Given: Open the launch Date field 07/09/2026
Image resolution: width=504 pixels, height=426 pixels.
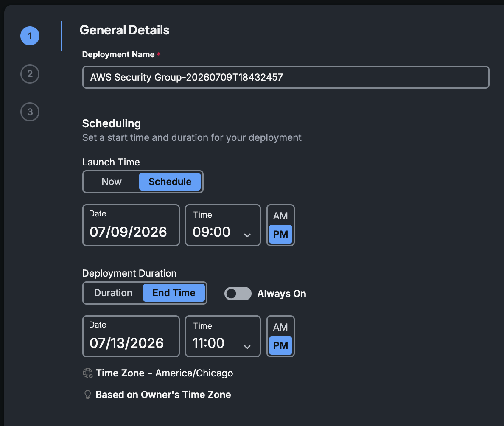Looking at the screenshot, I should pyautogui.click(x=131, y=225).
